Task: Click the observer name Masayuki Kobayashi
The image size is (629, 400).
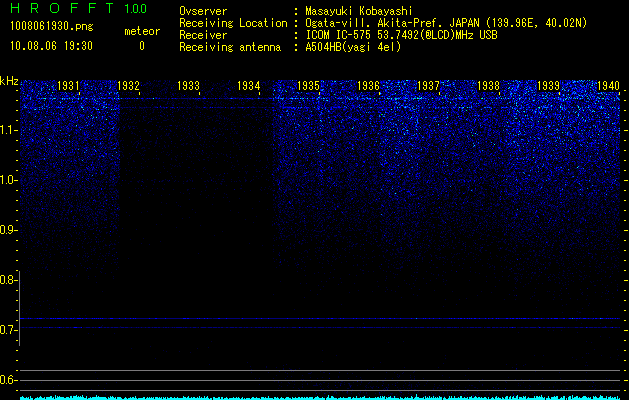Action: click(x=359, y=11)
